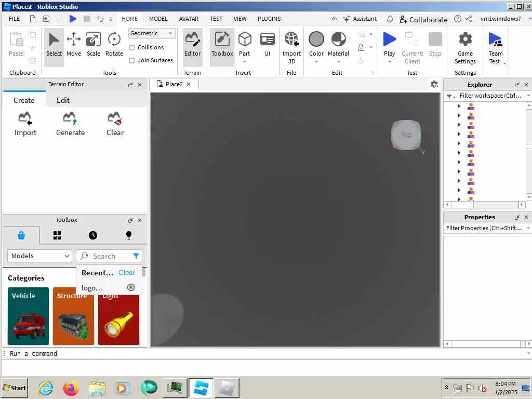
Task: Click the Material tool icon
Action: 338,39
